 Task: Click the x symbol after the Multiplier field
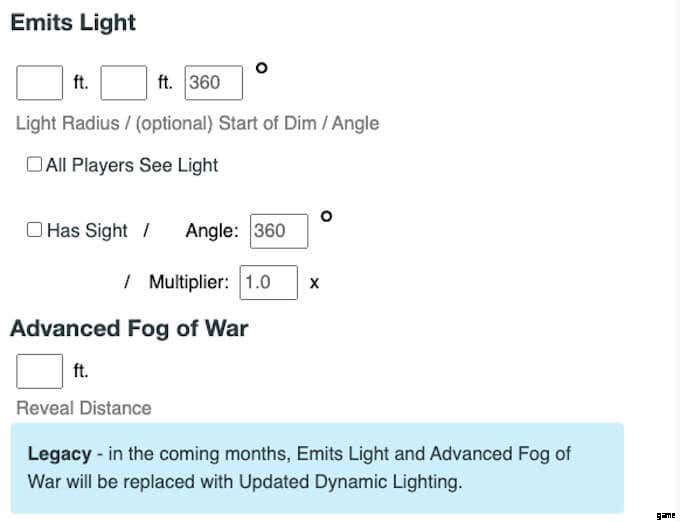314,283
